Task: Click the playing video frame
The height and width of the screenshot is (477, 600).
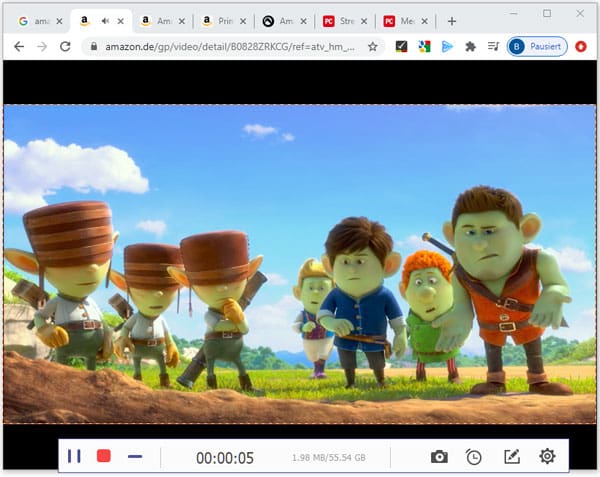Action: (x=300, y=264)
